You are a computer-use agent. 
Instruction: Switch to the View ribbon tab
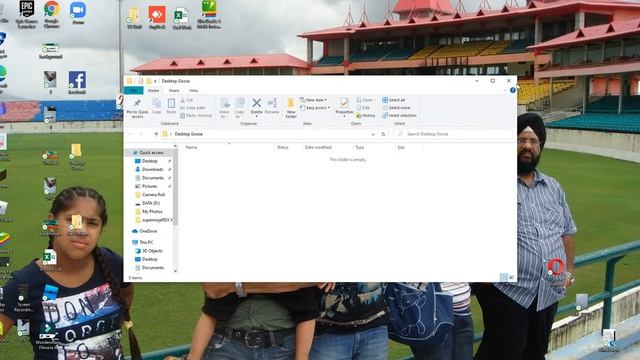[x=193, y=90]
